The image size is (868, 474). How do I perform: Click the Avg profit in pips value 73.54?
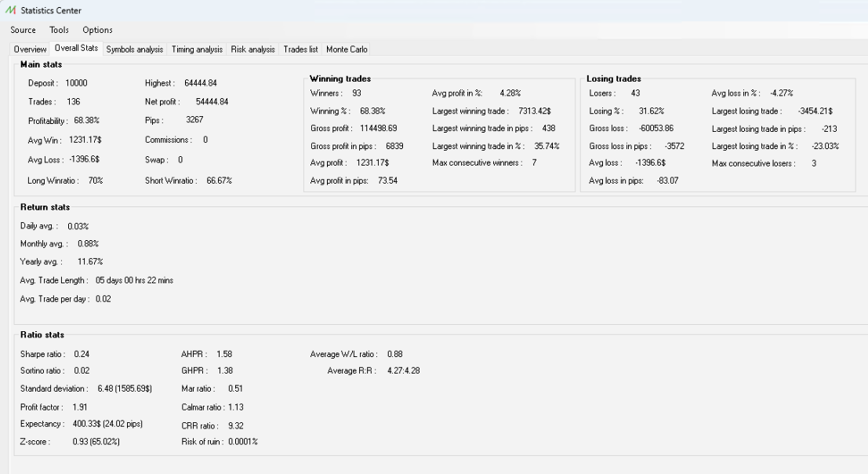pyautogui.click(x=387, y=180)
